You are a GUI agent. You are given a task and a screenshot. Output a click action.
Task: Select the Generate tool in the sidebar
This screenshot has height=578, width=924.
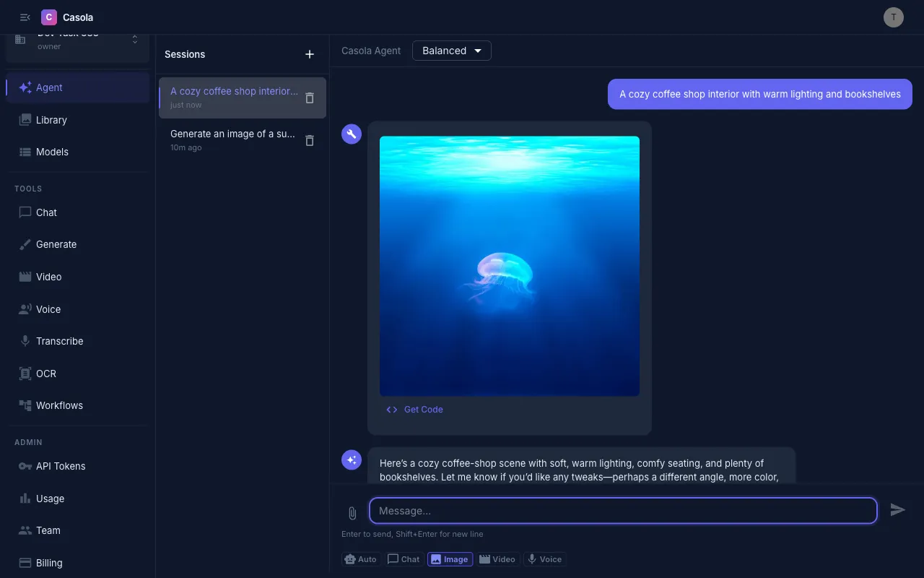(x=56, y=244)
